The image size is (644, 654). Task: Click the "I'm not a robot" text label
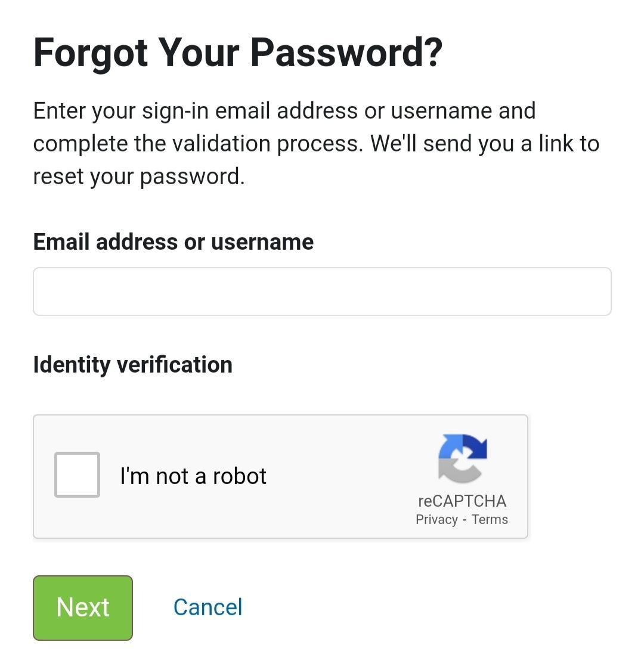[x=193, y=476]
